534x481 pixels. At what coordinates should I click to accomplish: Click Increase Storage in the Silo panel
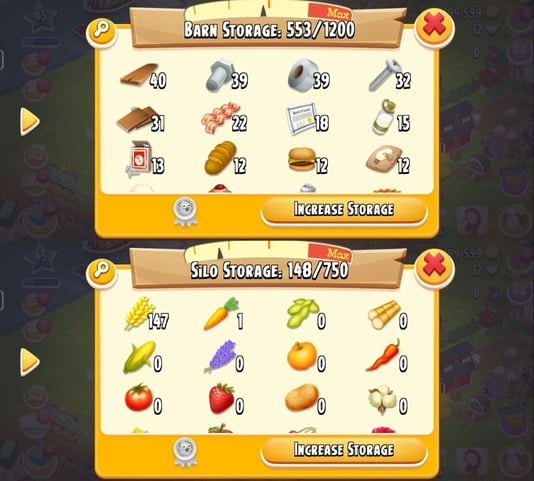[344, 450]
